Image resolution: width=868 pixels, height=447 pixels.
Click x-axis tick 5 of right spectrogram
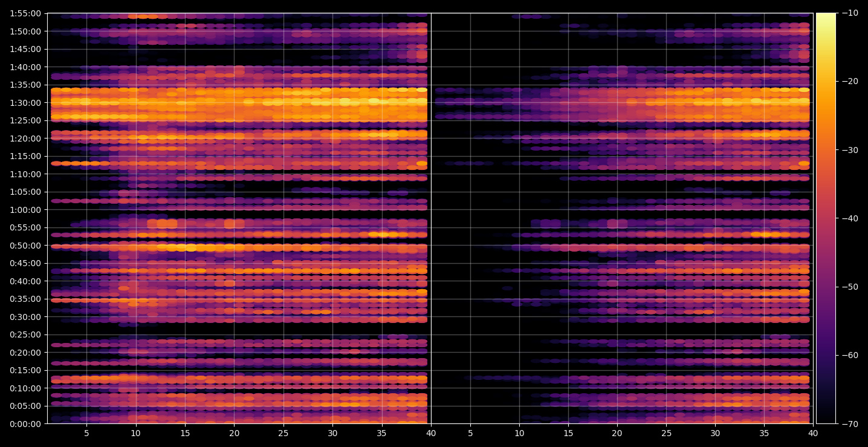click(x=470, y=434)
